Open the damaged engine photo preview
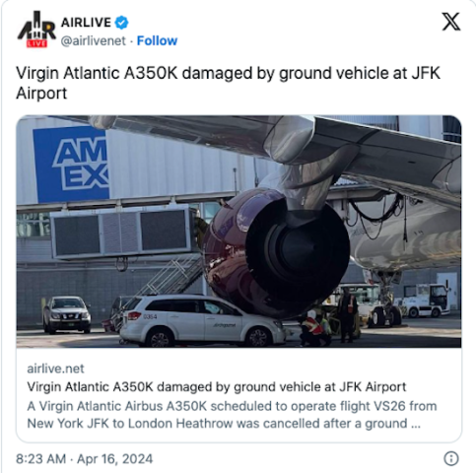 point(238,232)
